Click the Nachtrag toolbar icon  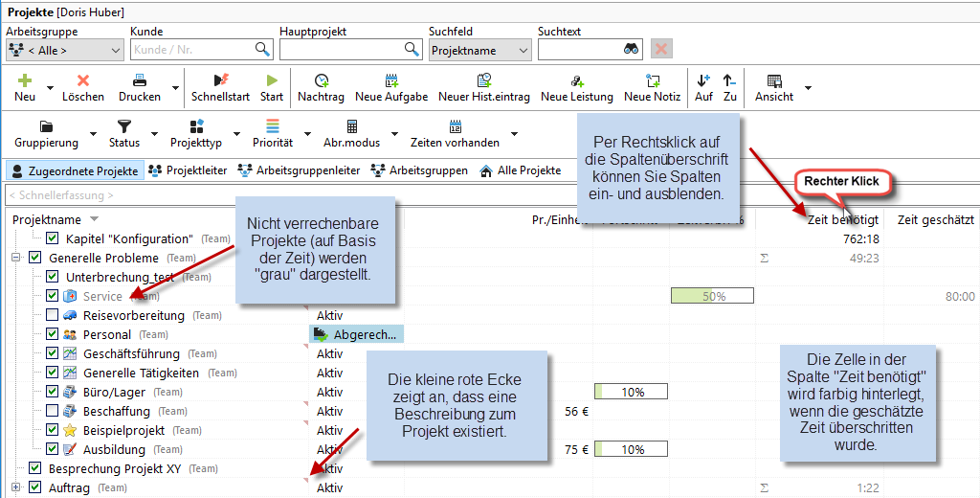coord(321,81)
